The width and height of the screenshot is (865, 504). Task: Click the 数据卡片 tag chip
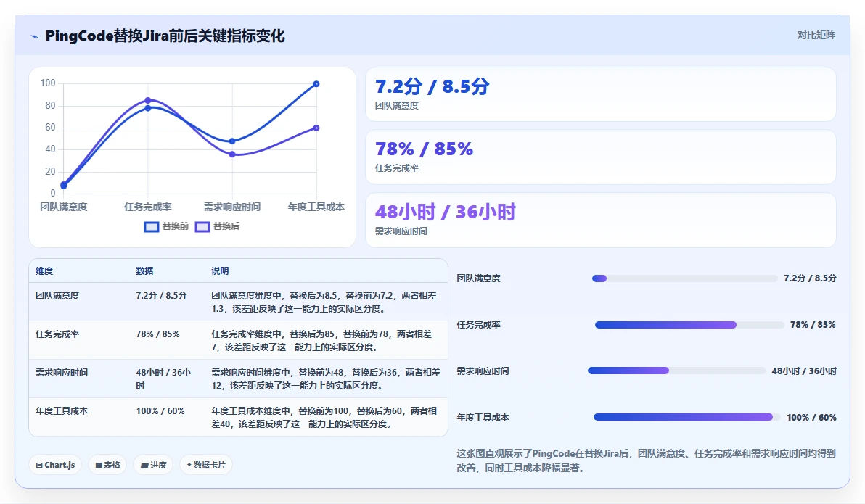[206, 465]
